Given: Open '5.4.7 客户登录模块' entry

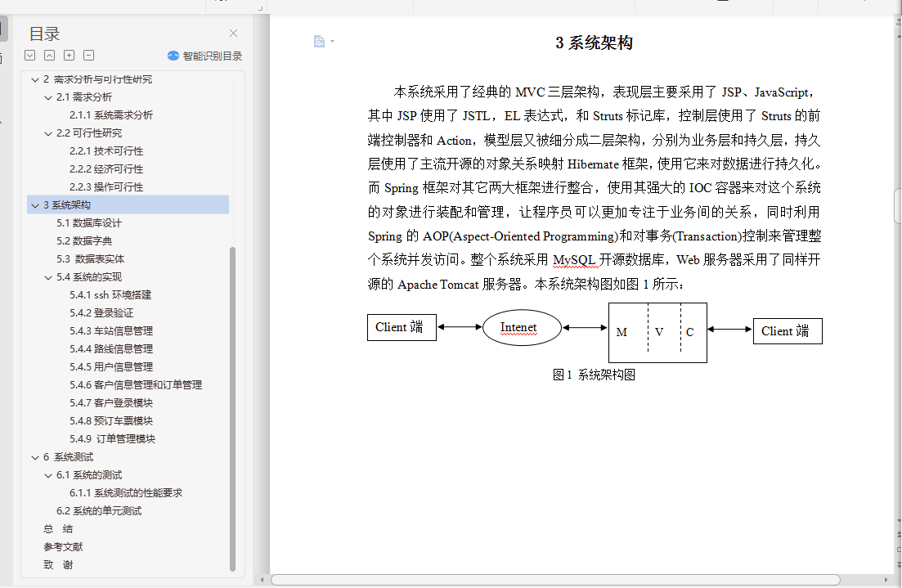Looking at the screenshot, I should tap(111, 402).
